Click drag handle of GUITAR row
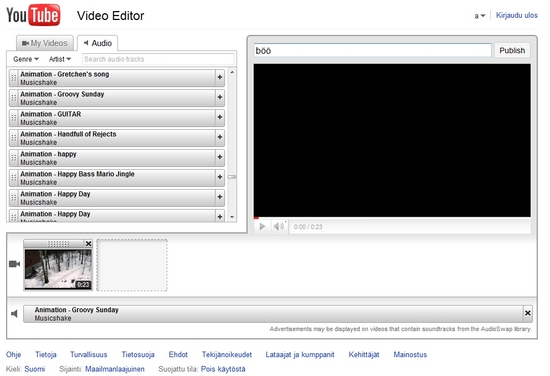Viewport: 550px width, 376px height. (14, 118)
